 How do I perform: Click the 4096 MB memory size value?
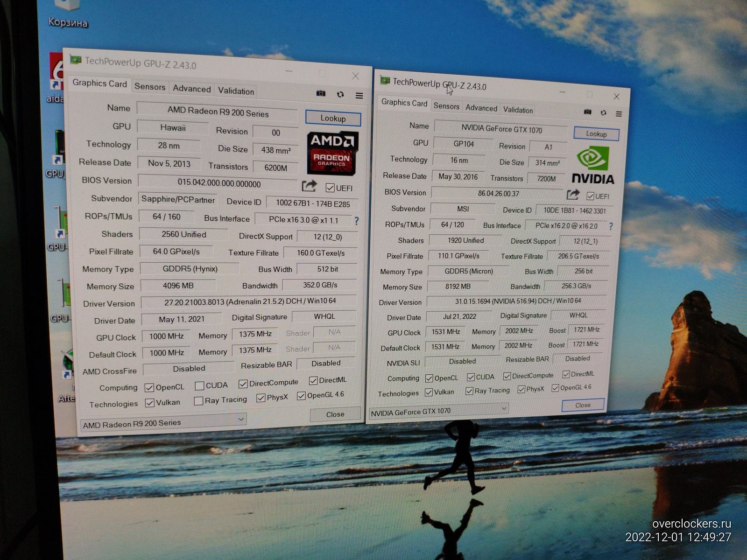coord(178,286)
